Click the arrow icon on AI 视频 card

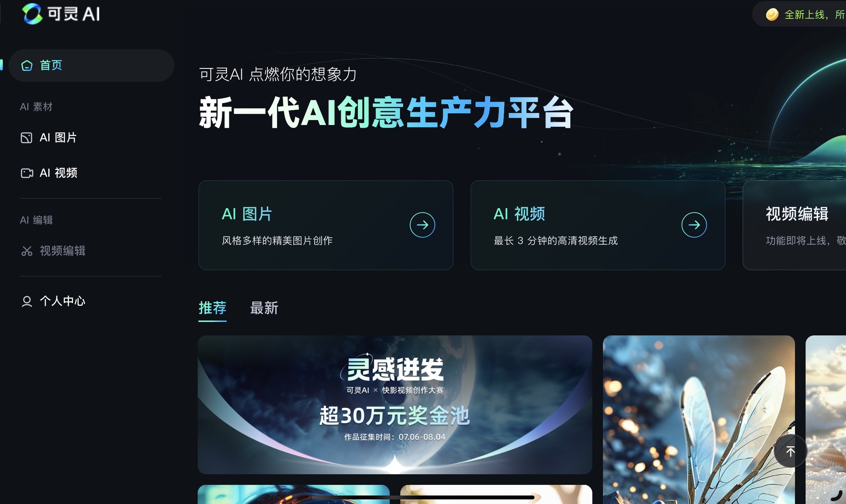point(694,225)
